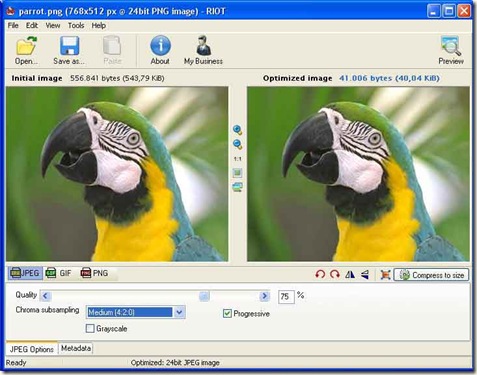The height and width of the screenshot is (375, 477).
Task: Click the Quality slider handle
Action: tap(204, 296)
